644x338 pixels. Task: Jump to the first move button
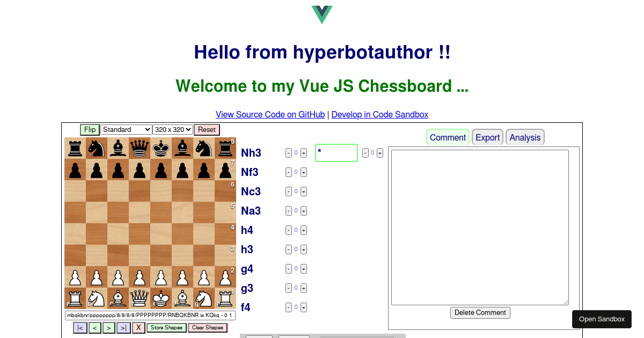click(x=80, y=328)
